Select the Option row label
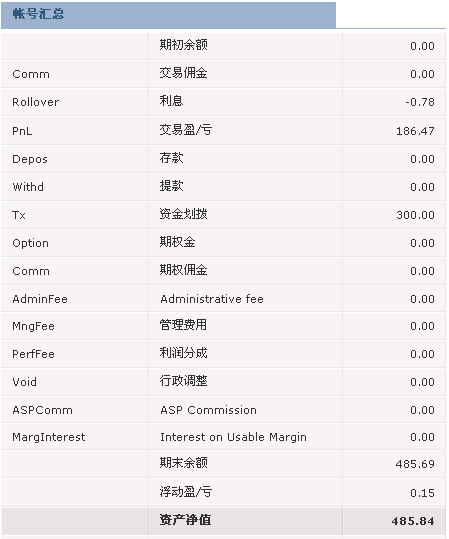The width and height of the screenshot is (449, 539). tap(30, 243)
